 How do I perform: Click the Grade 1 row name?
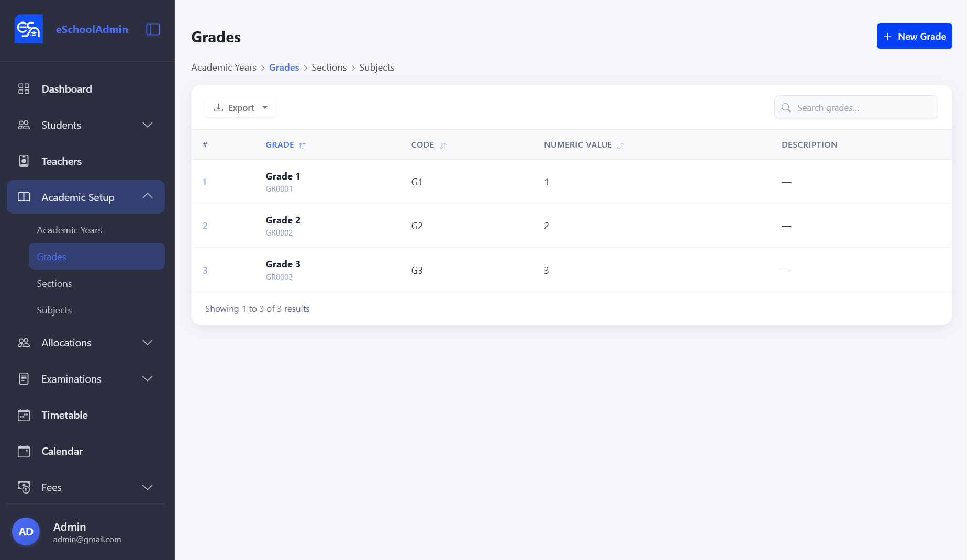point(283,176)
